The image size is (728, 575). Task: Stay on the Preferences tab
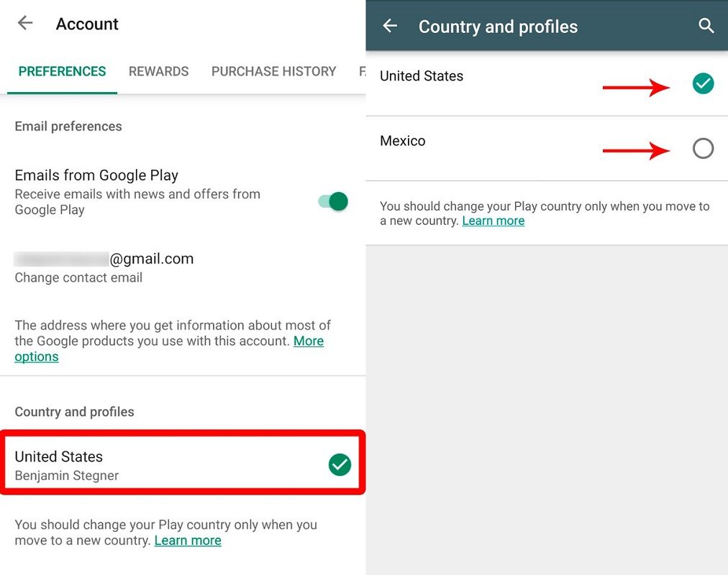(x=62, y=71)
